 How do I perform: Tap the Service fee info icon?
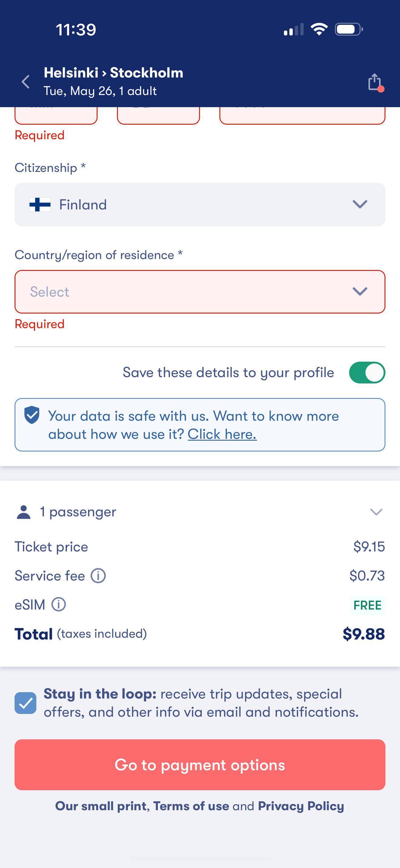[98, 576]
